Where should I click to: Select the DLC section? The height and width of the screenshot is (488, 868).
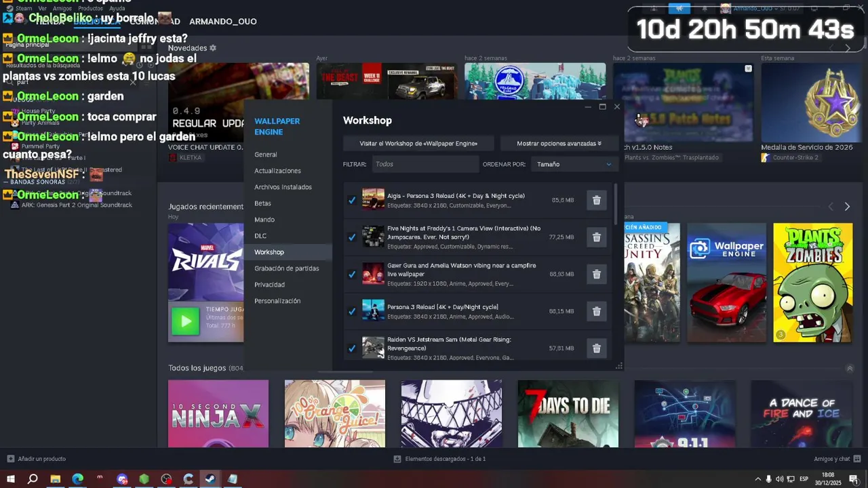pyautogui.click(x=260, y=236)
